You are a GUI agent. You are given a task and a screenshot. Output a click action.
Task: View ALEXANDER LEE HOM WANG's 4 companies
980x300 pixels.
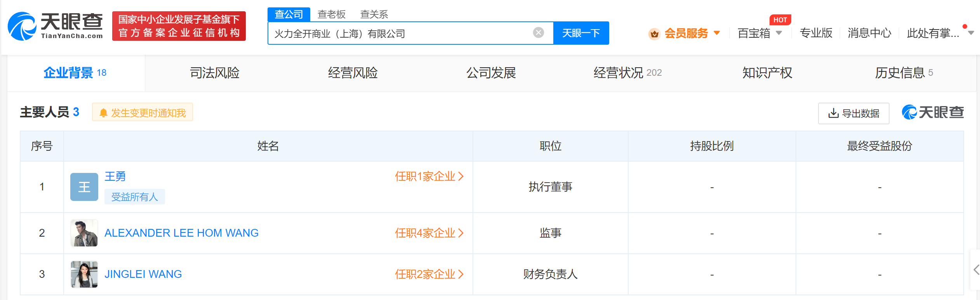click(x=429, y=233)
